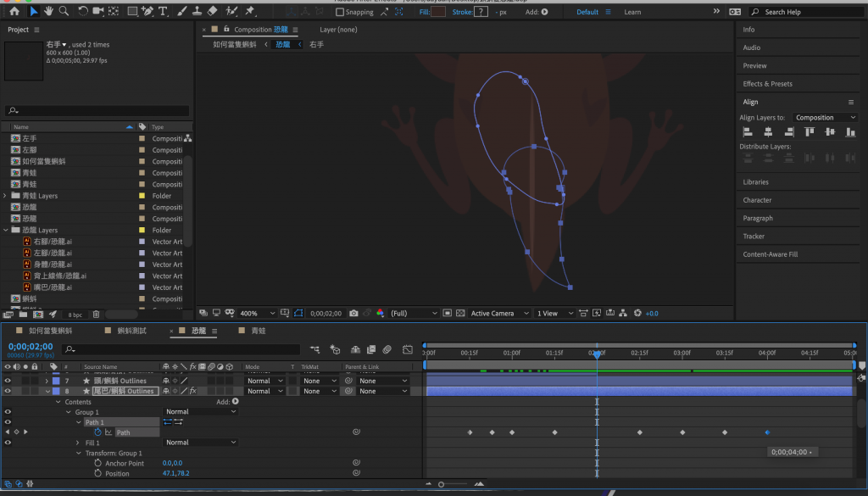Toggle the Position stopwatch

coord(98,473)
